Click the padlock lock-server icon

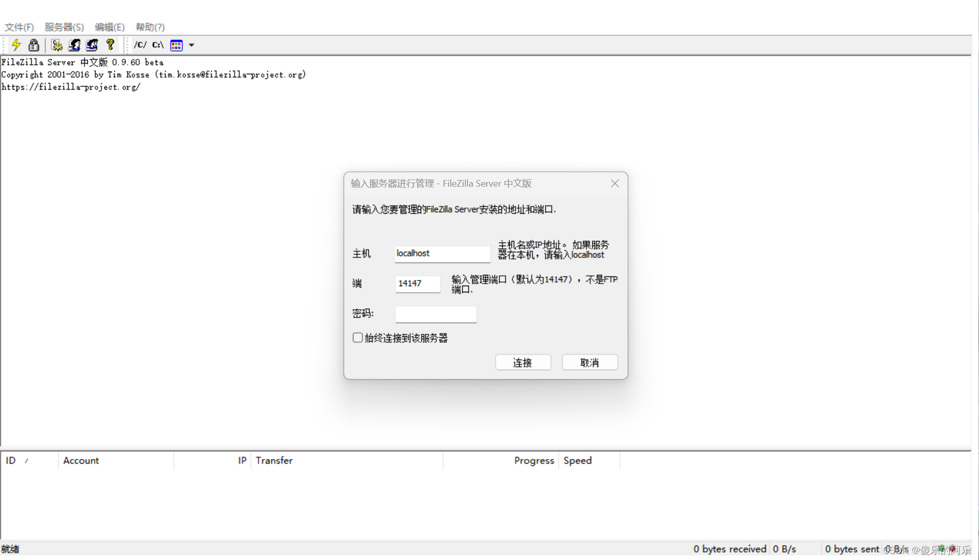[x=34, y=45]
